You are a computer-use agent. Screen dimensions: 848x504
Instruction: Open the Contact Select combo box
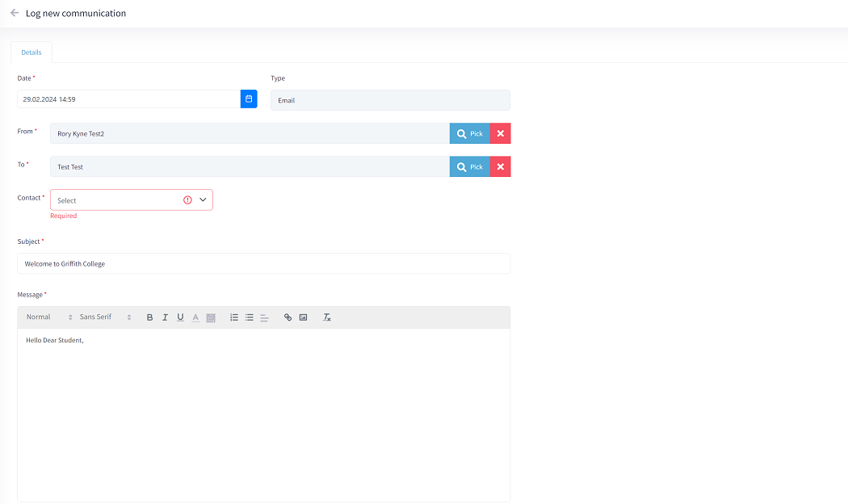click(x=132, y=199)
